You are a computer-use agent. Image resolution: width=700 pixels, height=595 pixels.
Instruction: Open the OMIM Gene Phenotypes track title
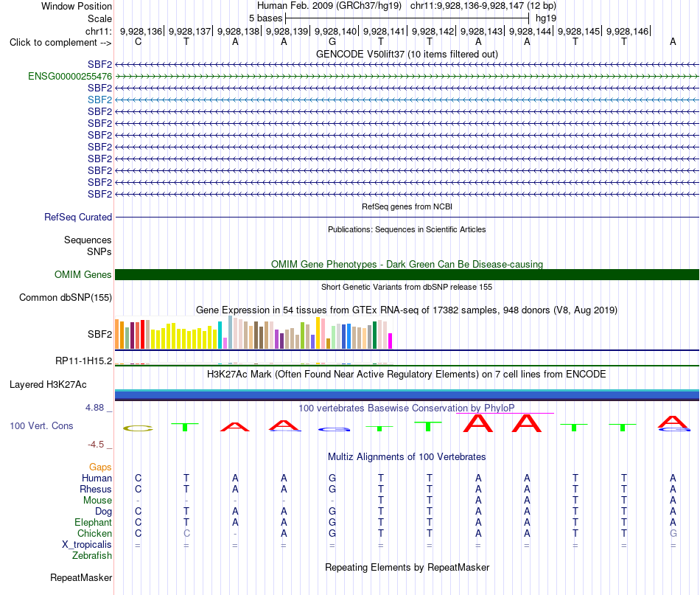click(x=407, y=264)
